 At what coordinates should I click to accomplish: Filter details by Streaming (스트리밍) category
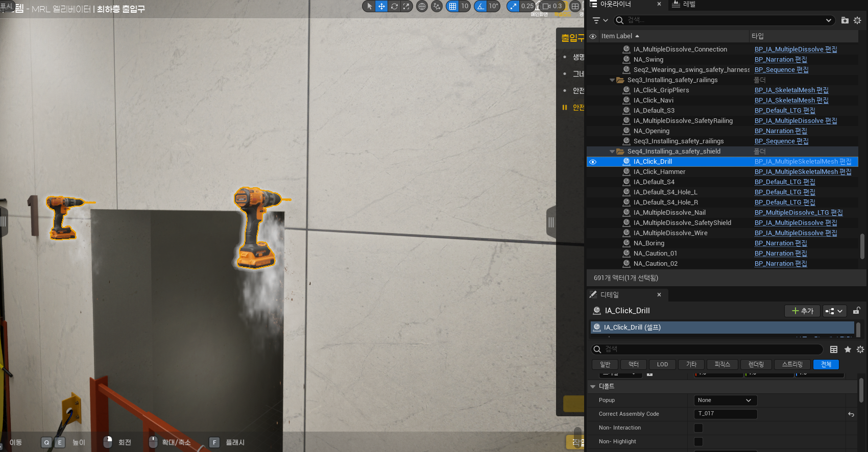[792, 364]
